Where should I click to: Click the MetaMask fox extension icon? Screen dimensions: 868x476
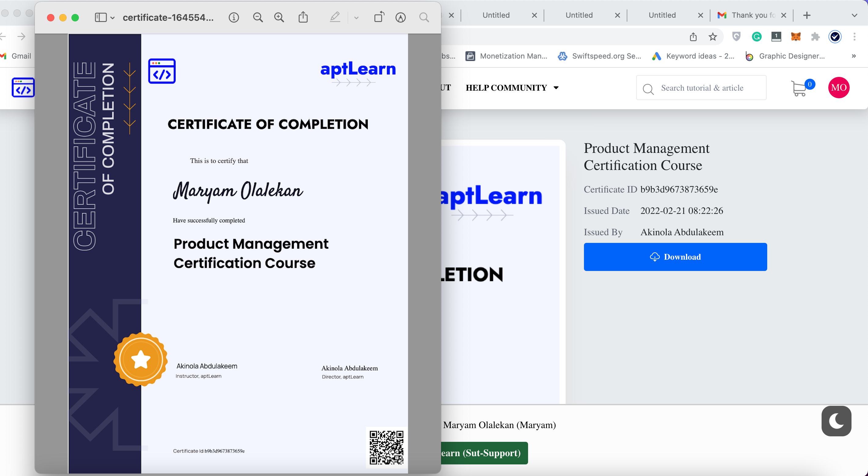[x=796, y=36]
